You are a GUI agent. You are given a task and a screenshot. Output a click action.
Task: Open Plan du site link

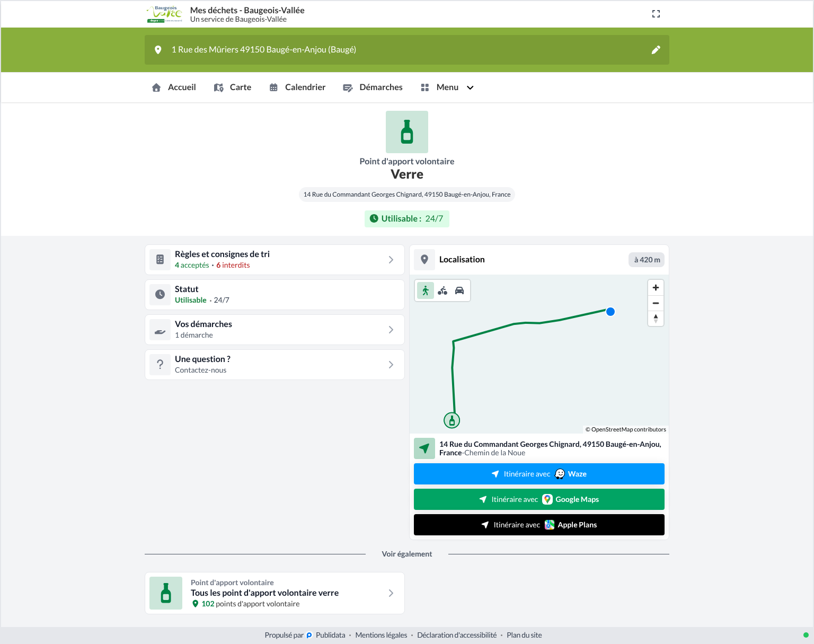tap(524, 635)
